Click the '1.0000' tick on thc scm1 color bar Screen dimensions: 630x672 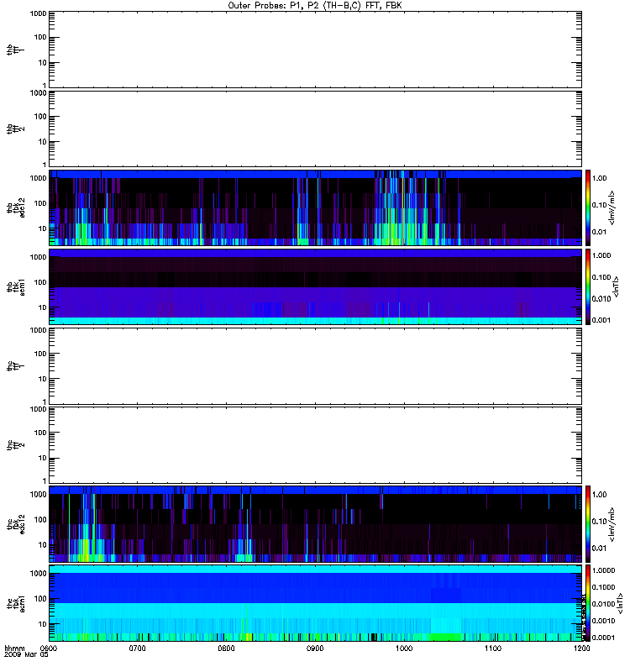pos(603,570)
